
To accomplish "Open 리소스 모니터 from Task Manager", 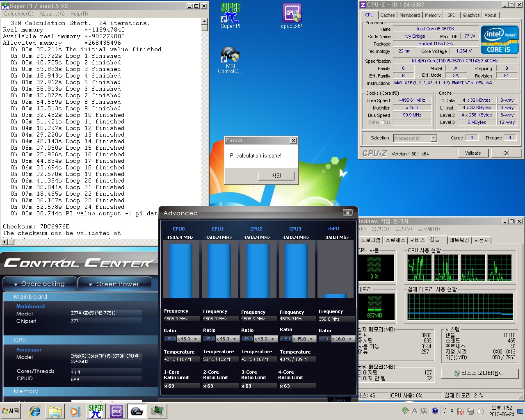I will pyautogui.click(x=479, y=373).
